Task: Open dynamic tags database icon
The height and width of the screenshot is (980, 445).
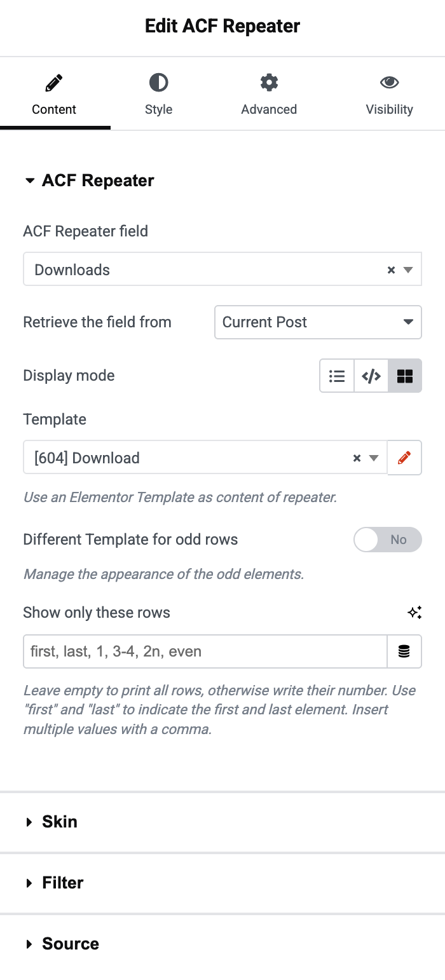Action: [x=404, y=651]
